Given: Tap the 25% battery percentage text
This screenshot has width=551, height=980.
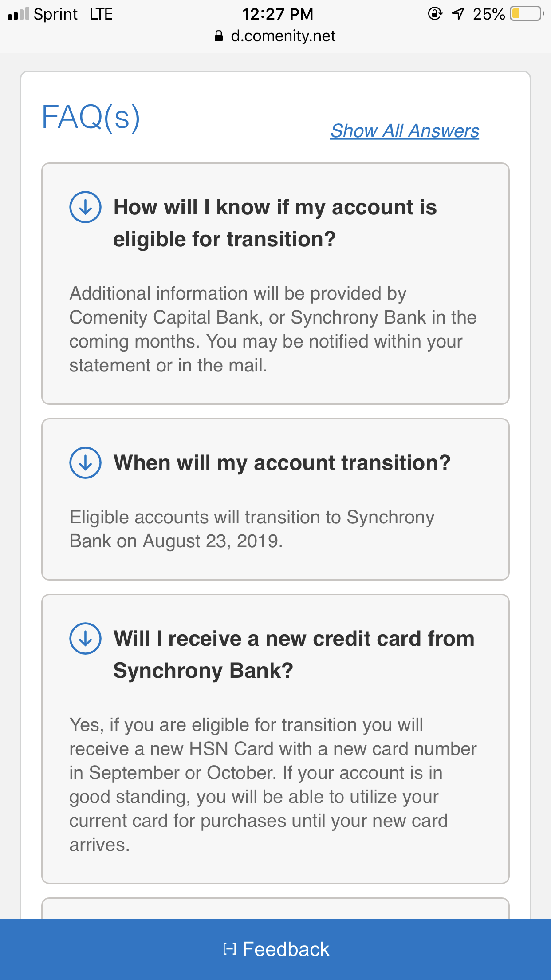Looking at the screenshot, I should [488, 14].
